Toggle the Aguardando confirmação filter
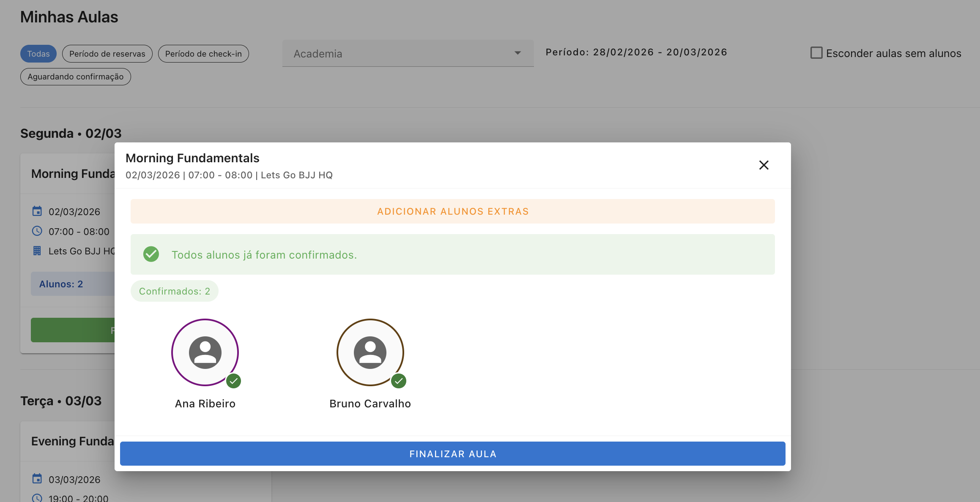 tap(75, 76)
